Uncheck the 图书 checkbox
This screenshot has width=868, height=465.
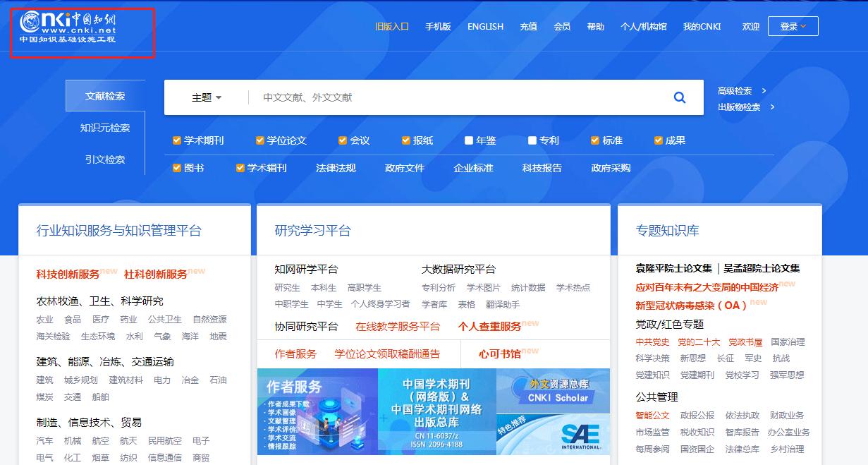tap(176, 168)
